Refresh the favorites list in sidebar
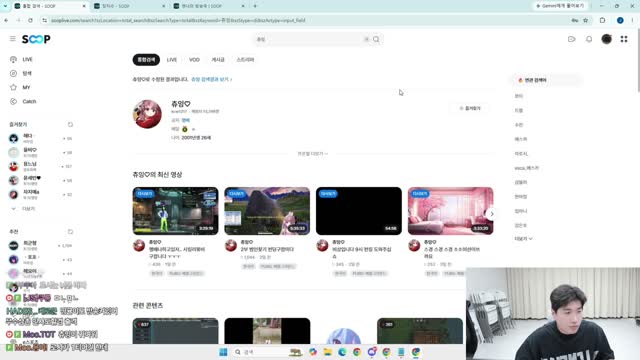 (x=70, y=124)
